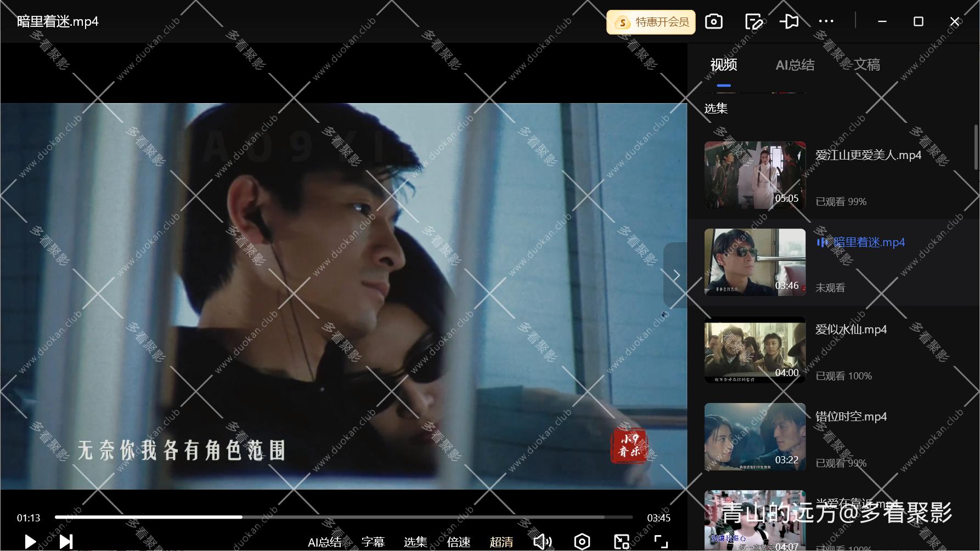Screen dimensions: 980x551
Task: Switch to the 文稿 tab
Action: (x=866, y=65)
